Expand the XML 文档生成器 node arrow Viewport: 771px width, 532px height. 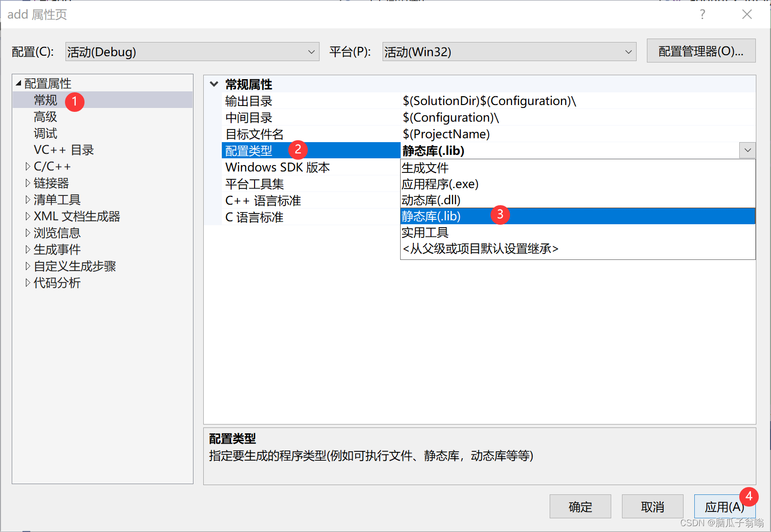point(28,216)
